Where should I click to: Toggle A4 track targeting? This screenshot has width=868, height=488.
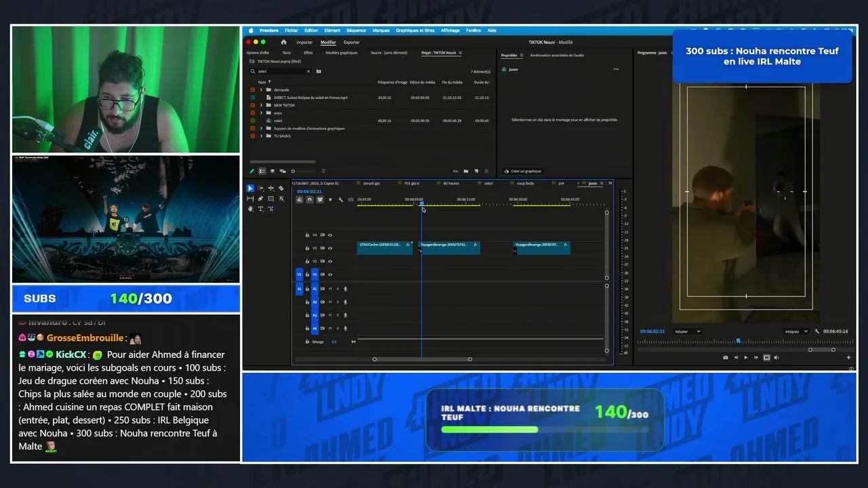pos(315,329)
